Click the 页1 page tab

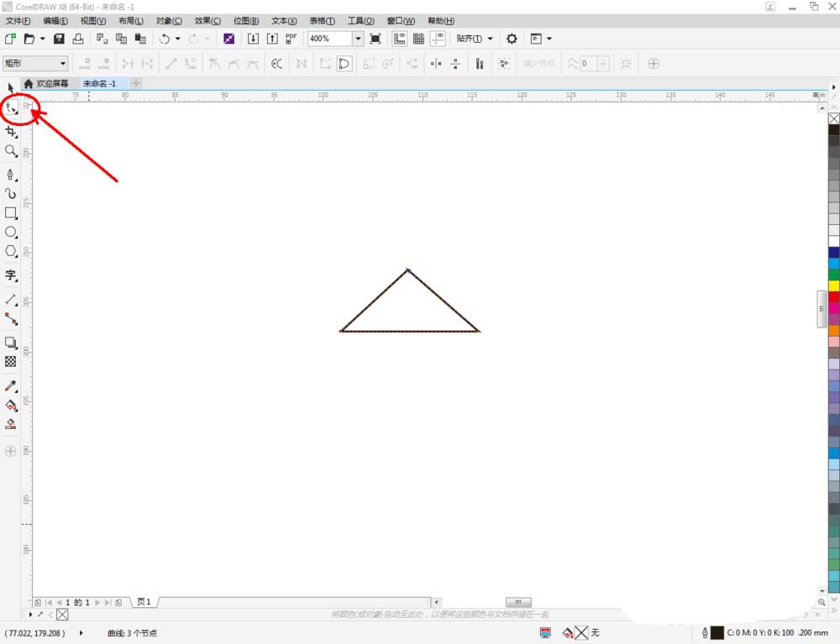tap(144, 602)
